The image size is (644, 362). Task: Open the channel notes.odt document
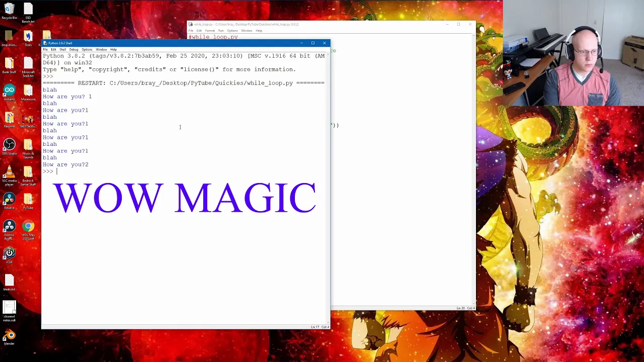click(9, 311)
